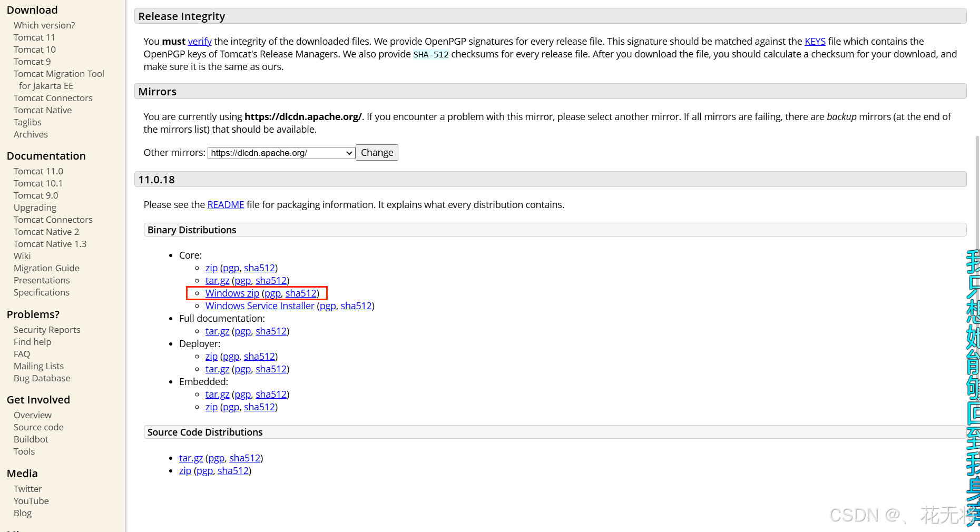The image size is (980, 532).
Task: Download the Core Windows zip
Action: click(232, 293)
